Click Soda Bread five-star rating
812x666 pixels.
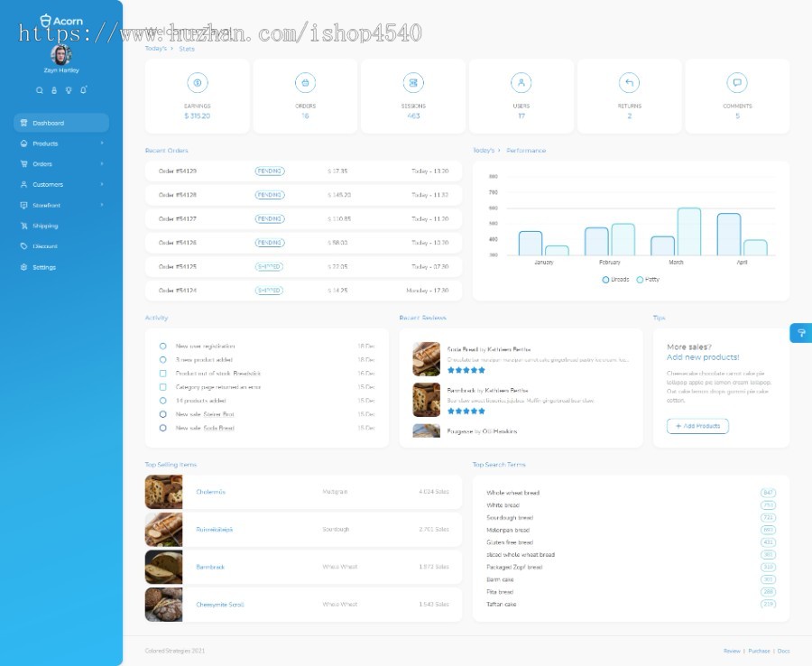click(x=466, y=370)
